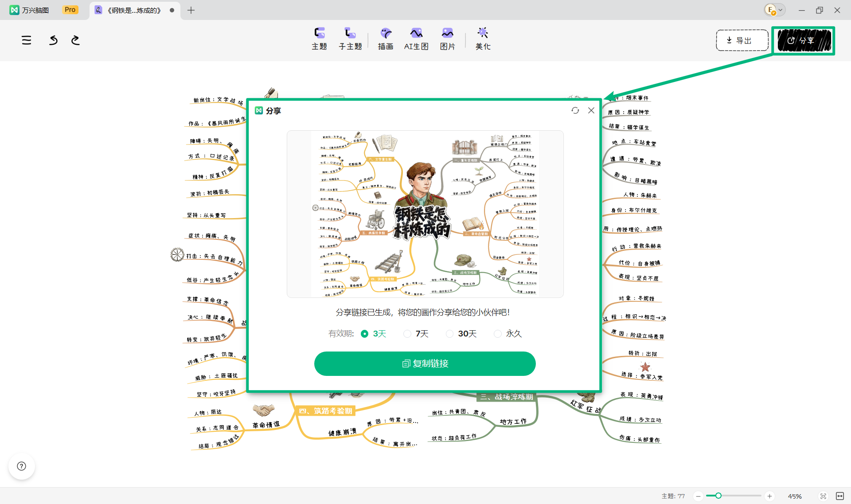
Task: Select the 三、战场淬炼期 node
Action: pos(507,397)
